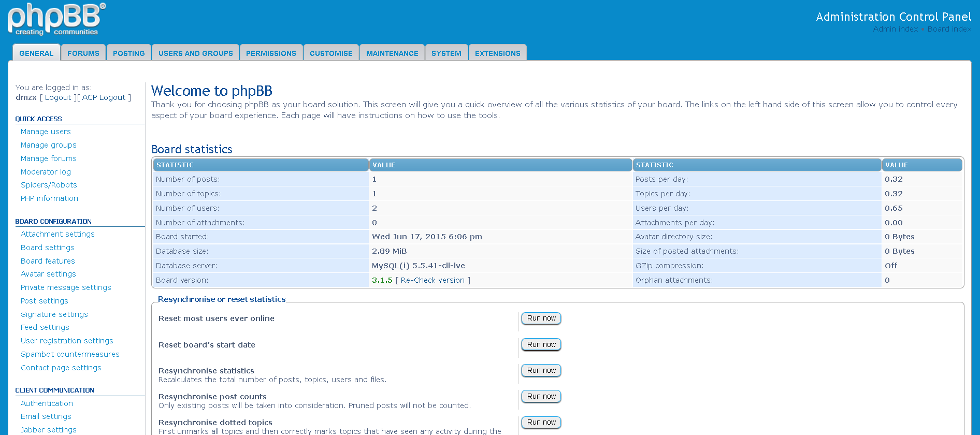Open Attachment settings
The height and width of the screenshot is (435, 980).
click(x=57, y=234)
